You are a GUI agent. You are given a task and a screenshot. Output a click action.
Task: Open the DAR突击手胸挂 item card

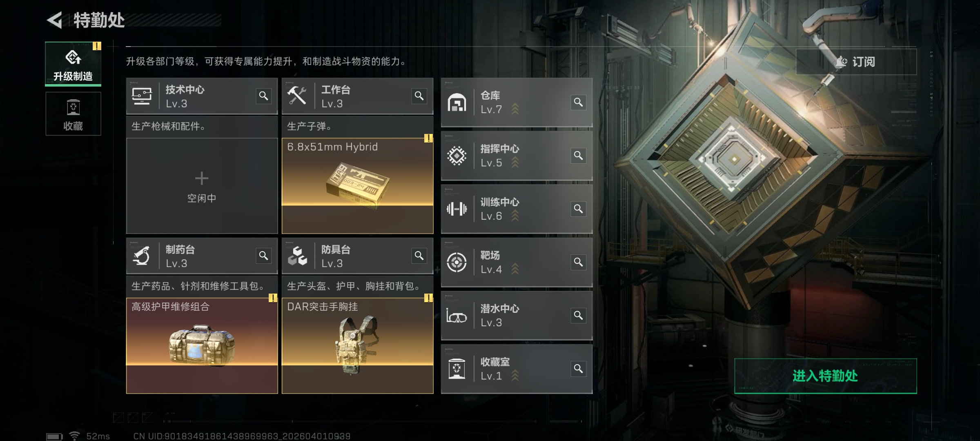tap(358, 346)
